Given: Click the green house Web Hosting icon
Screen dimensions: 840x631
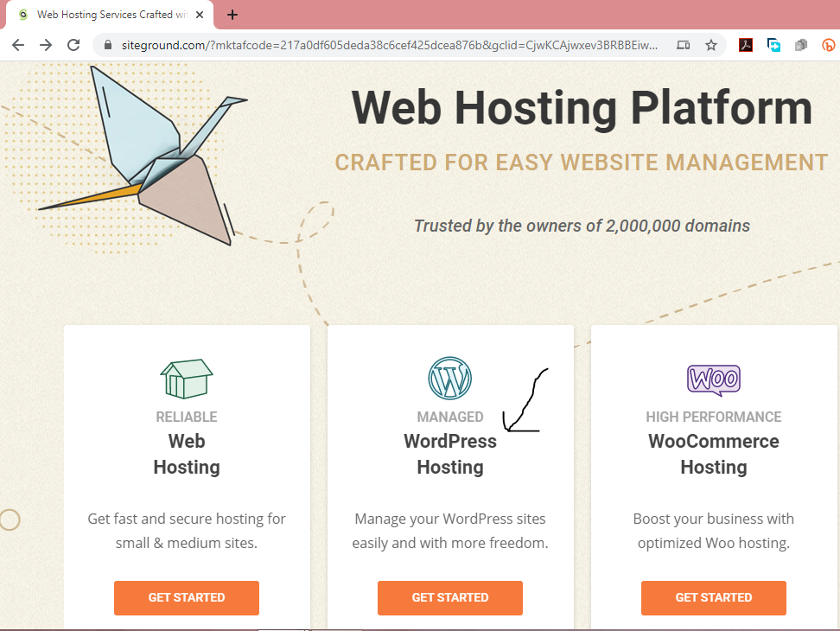Looking at the screenshot, I should tap(187, 379).
